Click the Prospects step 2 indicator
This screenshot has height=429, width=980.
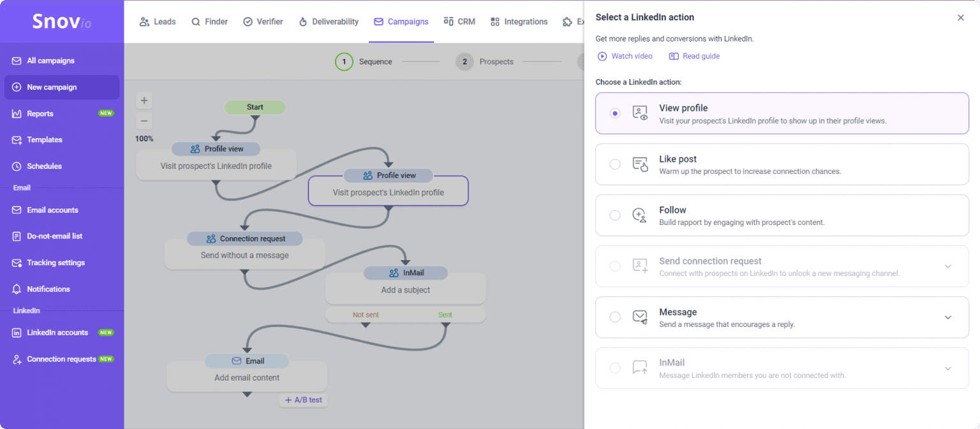464,62
